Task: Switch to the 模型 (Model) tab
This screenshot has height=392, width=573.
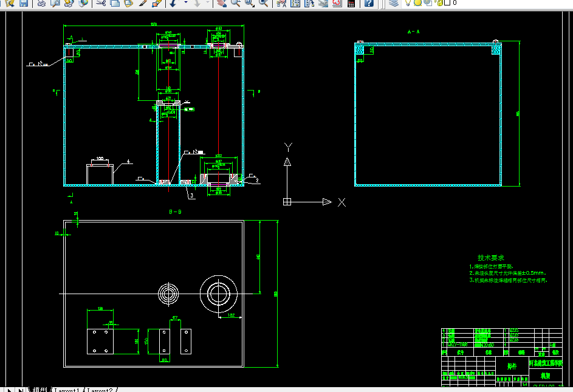Action: 40,390
